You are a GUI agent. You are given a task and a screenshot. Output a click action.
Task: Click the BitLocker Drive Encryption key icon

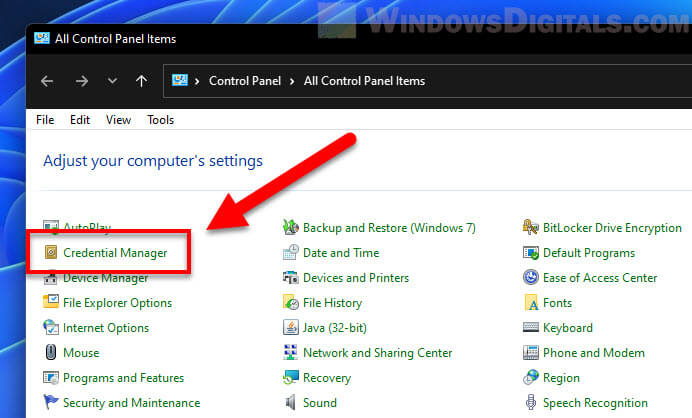click(530, 227)
